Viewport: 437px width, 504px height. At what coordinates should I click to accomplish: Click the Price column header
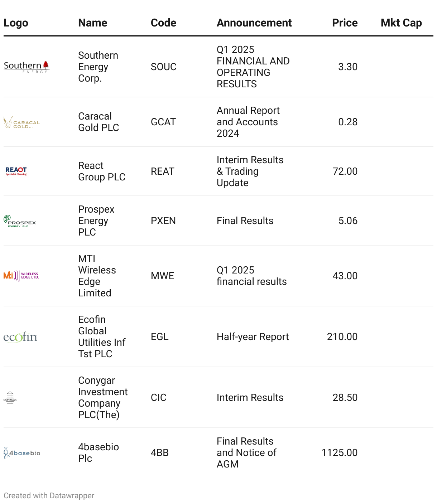(x=345, y=23)
